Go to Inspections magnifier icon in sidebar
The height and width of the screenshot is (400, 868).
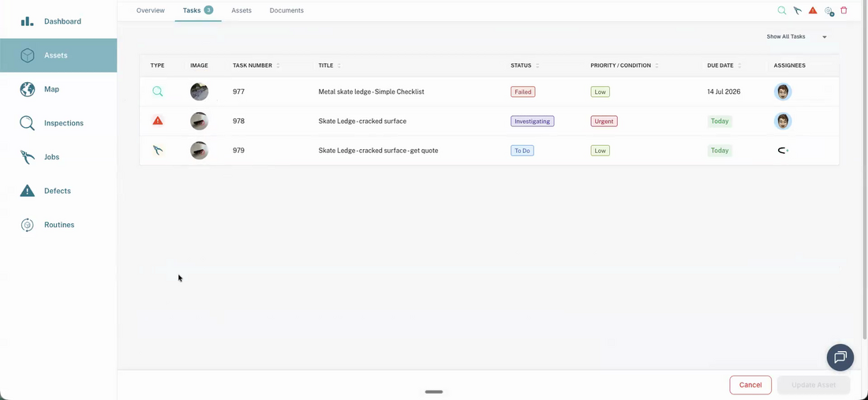point(27,123)
